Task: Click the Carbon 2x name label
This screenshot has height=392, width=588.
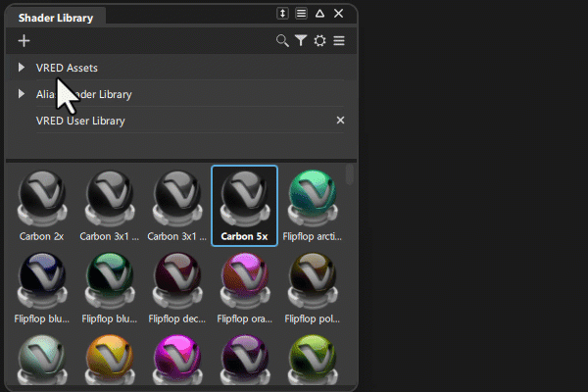Action: [x=41, y=236]
